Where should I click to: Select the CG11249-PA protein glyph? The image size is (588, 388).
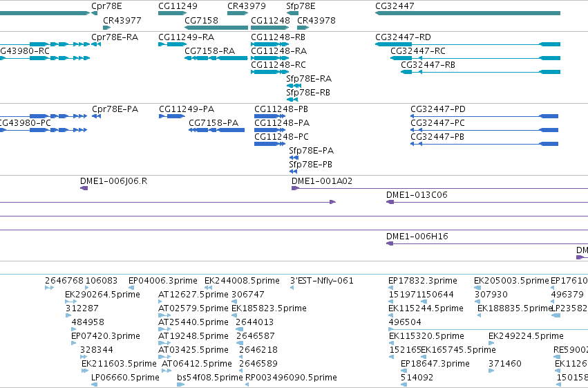pos(172,116)
